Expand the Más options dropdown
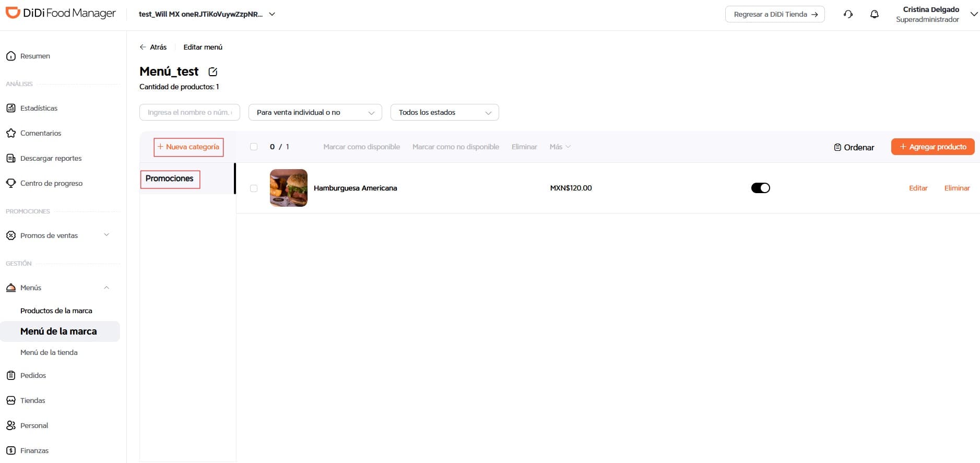This screenshot has height=463, width=980. pyautogui.click(x=560, y=147)
